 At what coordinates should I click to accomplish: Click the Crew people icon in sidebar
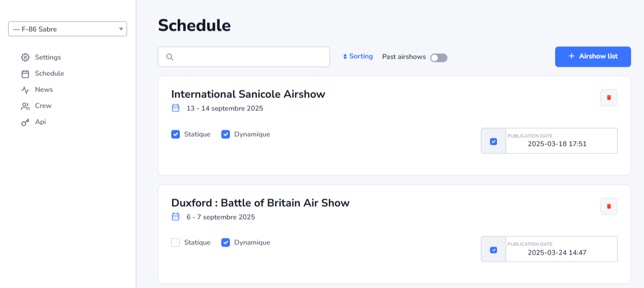coord(25,106)
